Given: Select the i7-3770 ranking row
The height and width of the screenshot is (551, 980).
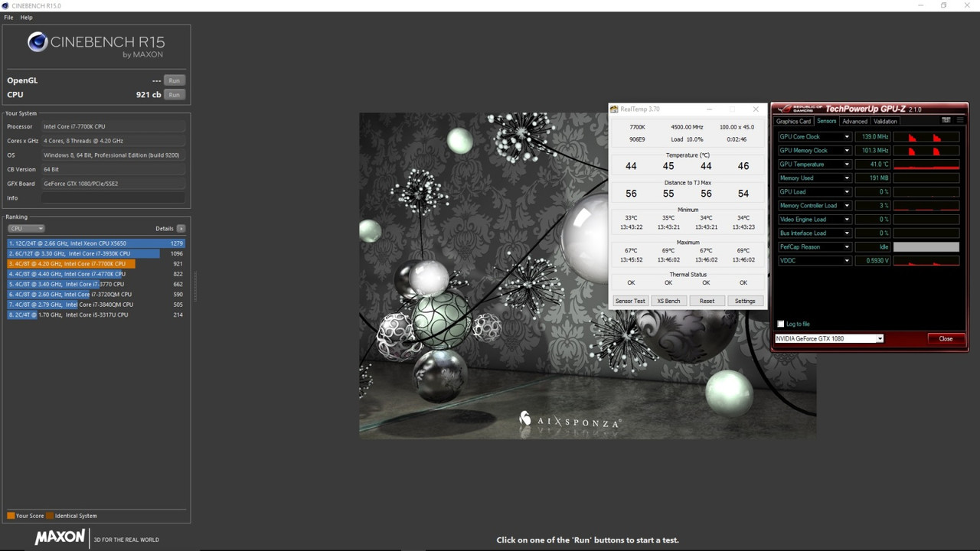Looking at the screenshot, I should point(96,284).
